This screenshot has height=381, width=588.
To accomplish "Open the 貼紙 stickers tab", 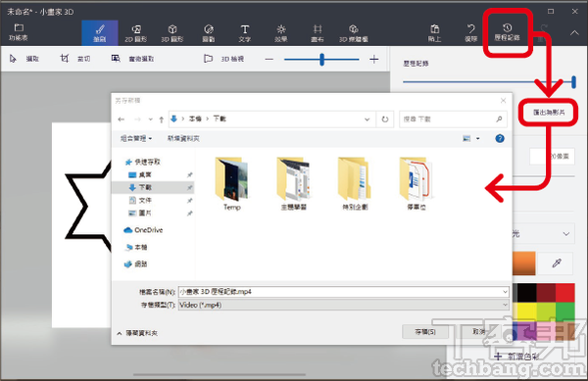I will click(x=209, y=33).
